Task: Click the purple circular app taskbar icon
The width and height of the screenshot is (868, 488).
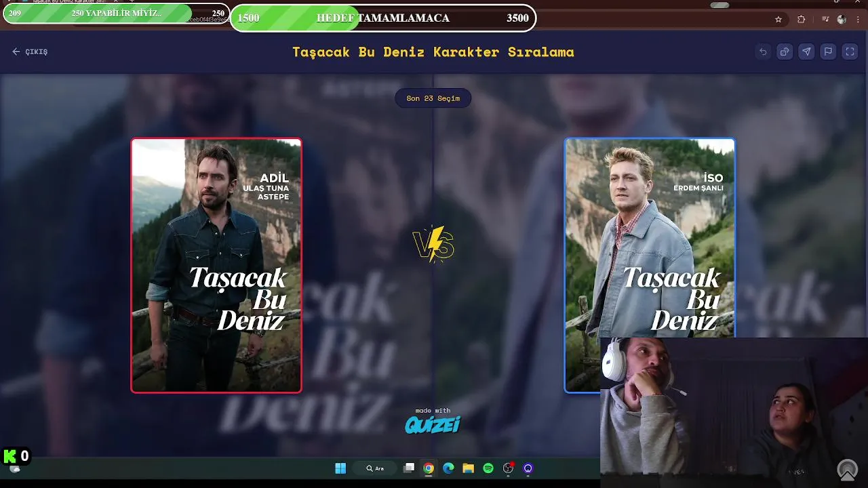Action: tap(528, 468)
